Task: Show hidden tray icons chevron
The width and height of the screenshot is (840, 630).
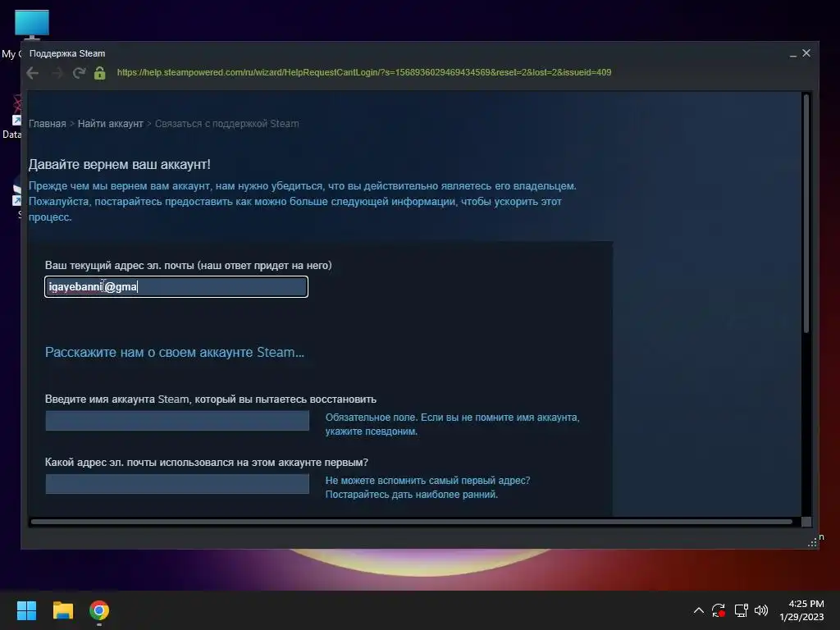Action: click(x=699, y=610)
